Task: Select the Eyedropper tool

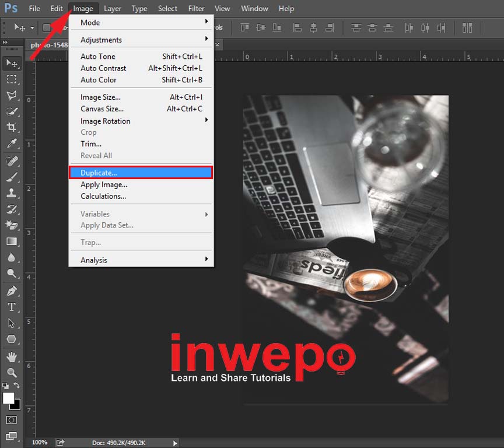Action: 11,143
